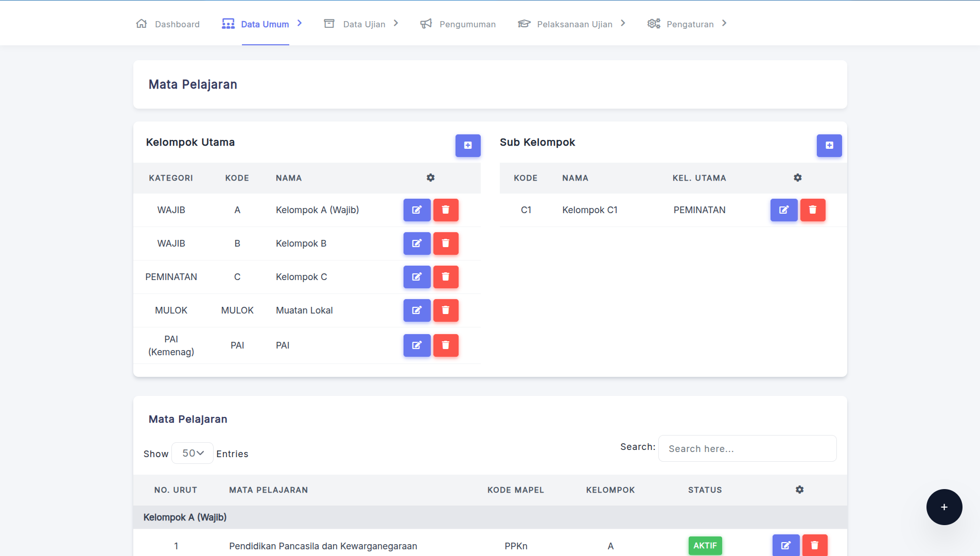Click the add button for Kelompok Utama
980x556 pixels.
pos(467,146)
